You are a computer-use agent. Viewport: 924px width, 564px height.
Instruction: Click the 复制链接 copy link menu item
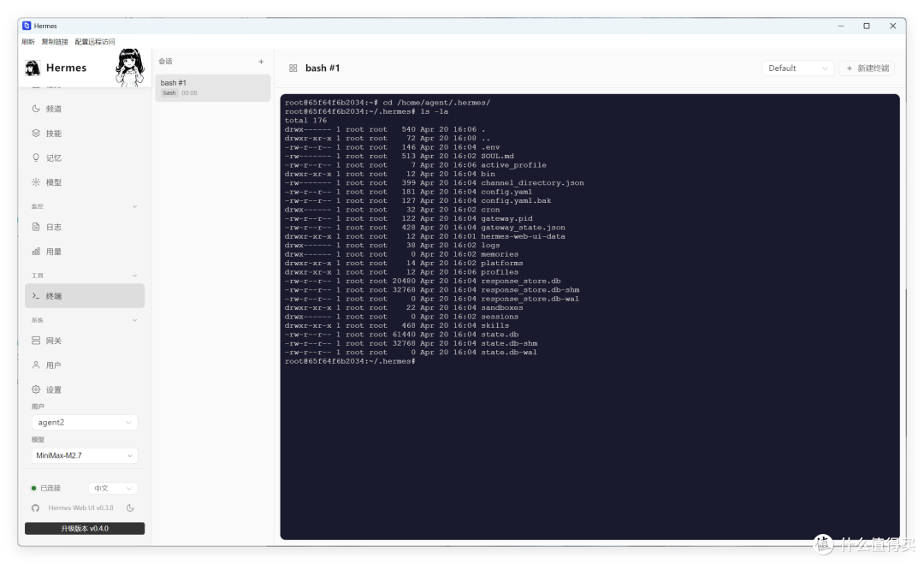(x=55, y=42)
